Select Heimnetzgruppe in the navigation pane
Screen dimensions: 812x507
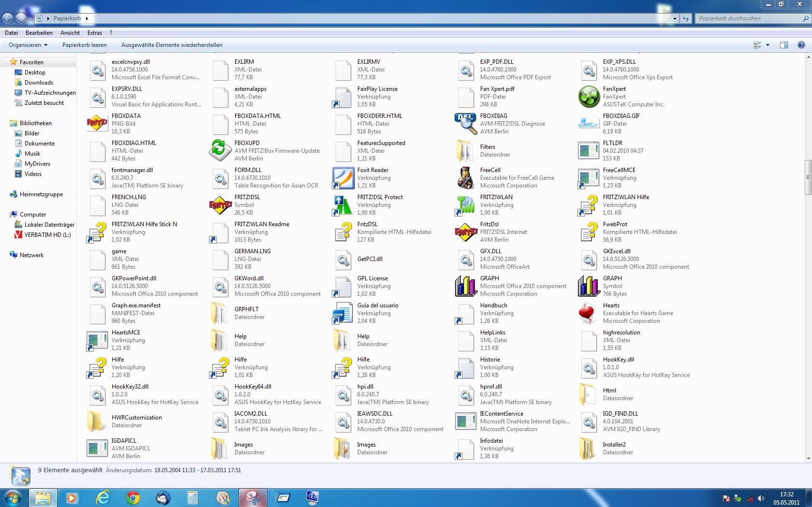coord(41,194)
